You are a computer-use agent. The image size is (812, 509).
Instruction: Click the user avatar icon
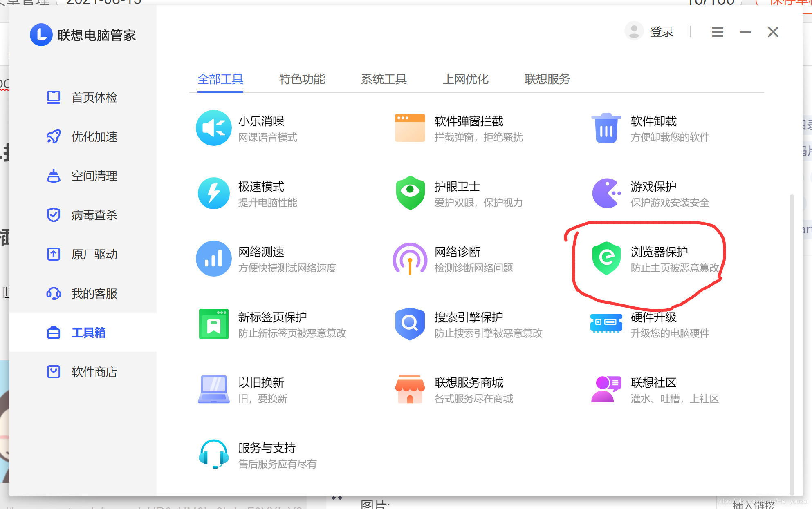click(634, 31)
